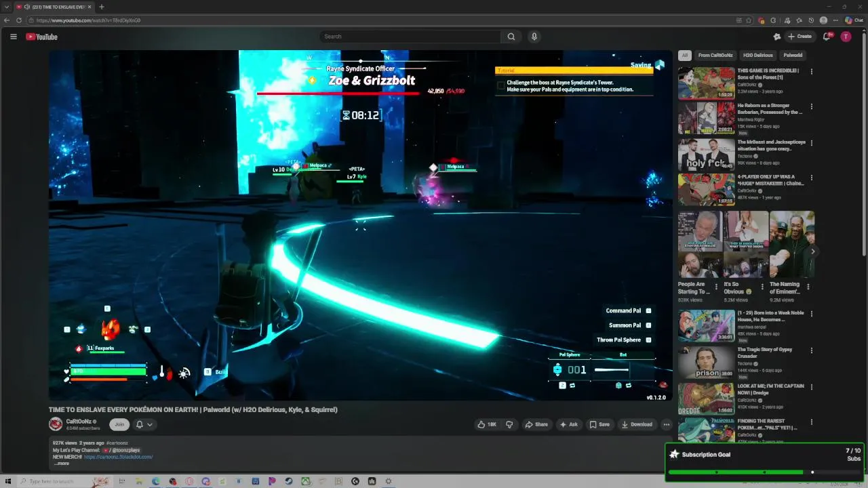Open the browser profile avatar
The height and width of the screenshot is (488, 868).
[823, 20]
